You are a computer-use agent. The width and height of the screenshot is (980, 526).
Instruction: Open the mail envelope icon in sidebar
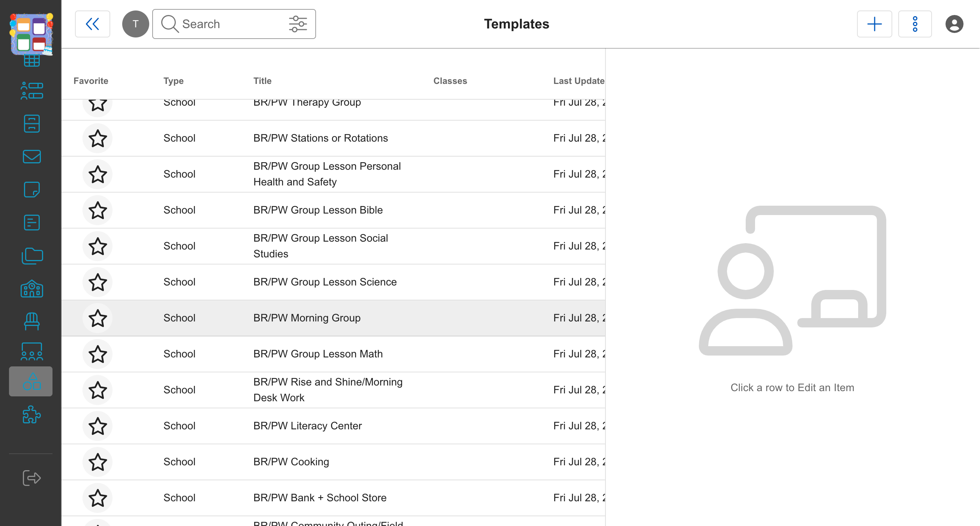tap(31, 157)
